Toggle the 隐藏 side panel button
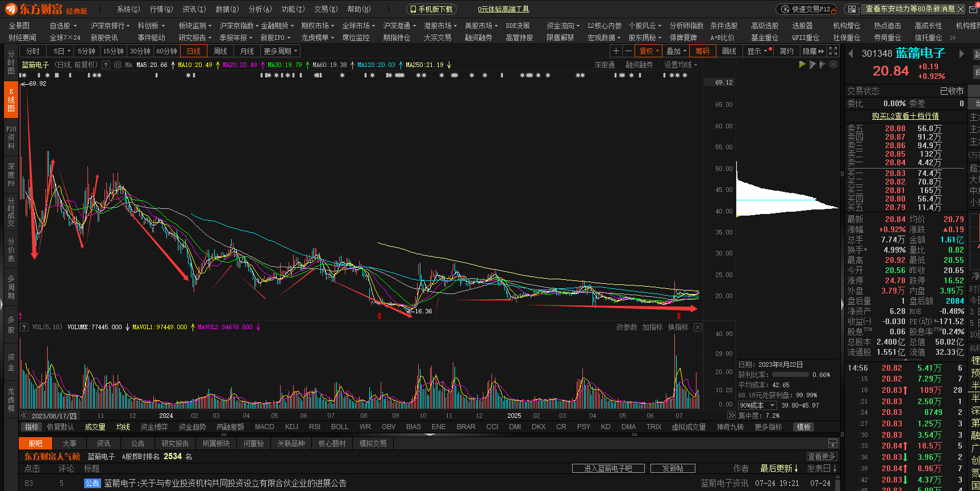Screen dimensions: 980x491 click(x=813, y=51)
